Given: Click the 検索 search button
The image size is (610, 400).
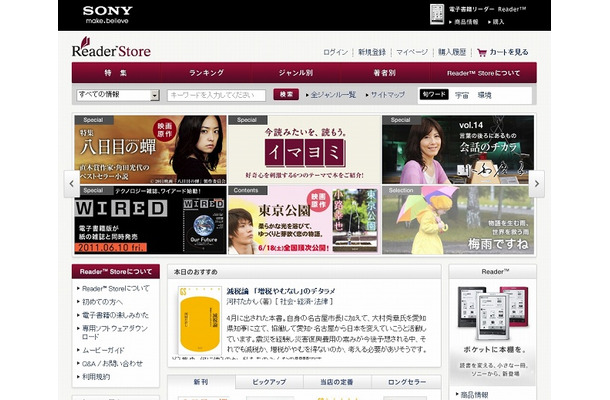Looking at the screenshot, I should (x=286, y=95).
